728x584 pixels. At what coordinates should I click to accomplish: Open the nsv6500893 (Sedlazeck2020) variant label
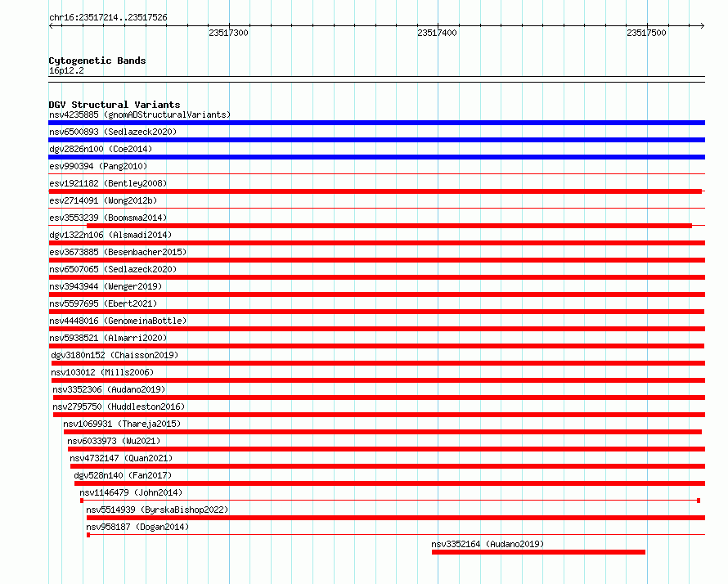coord(113,132)
